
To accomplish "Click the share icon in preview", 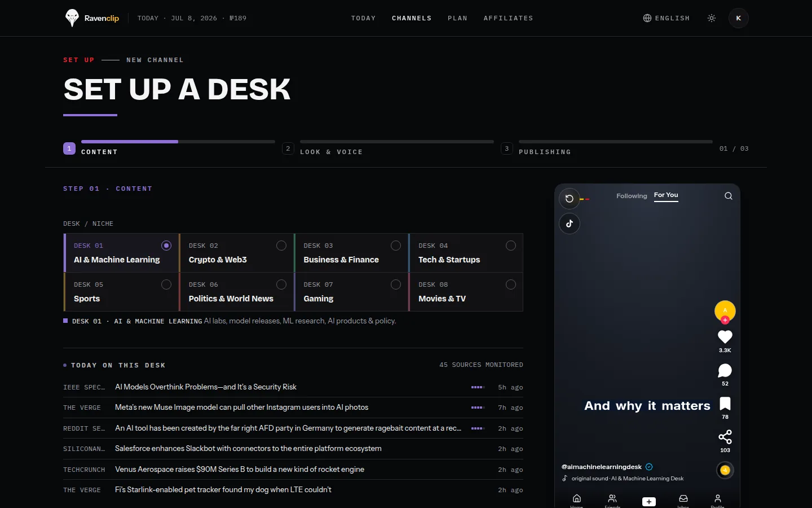I will coord(725,437).
